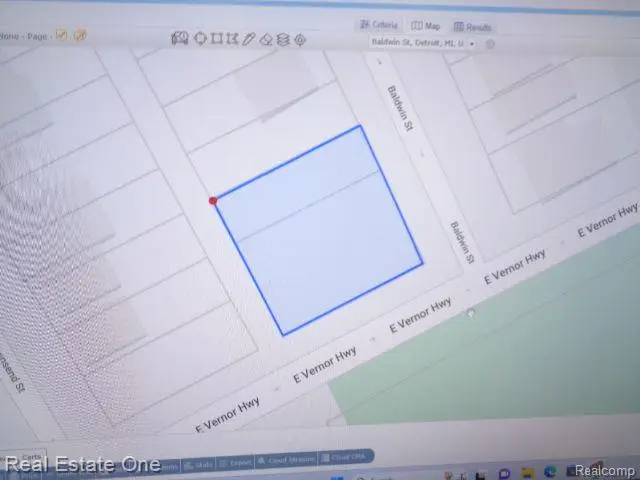
Task: Open Cloud CMA from the bottom bar
Action: tap(344, 458)
